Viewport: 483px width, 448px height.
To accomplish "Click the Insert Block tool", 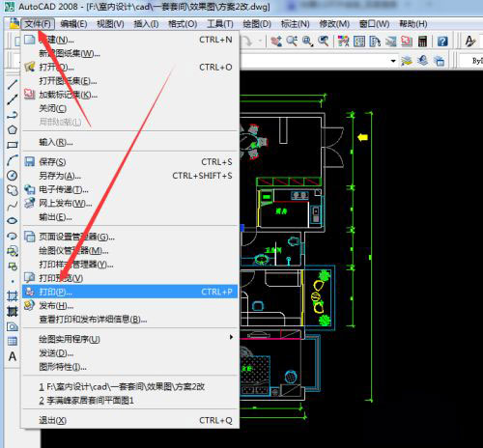I will (x=13, y=251).
